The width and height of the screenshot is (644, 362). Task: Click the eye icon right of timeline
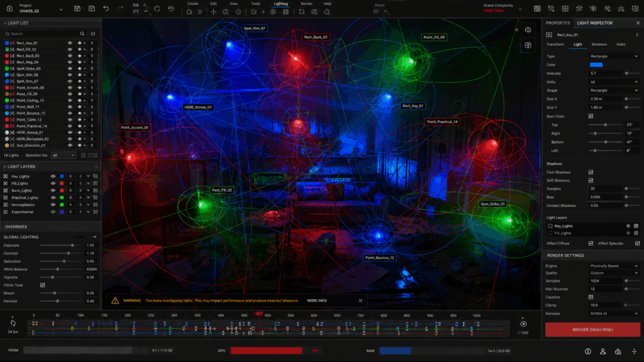(523, 324)
